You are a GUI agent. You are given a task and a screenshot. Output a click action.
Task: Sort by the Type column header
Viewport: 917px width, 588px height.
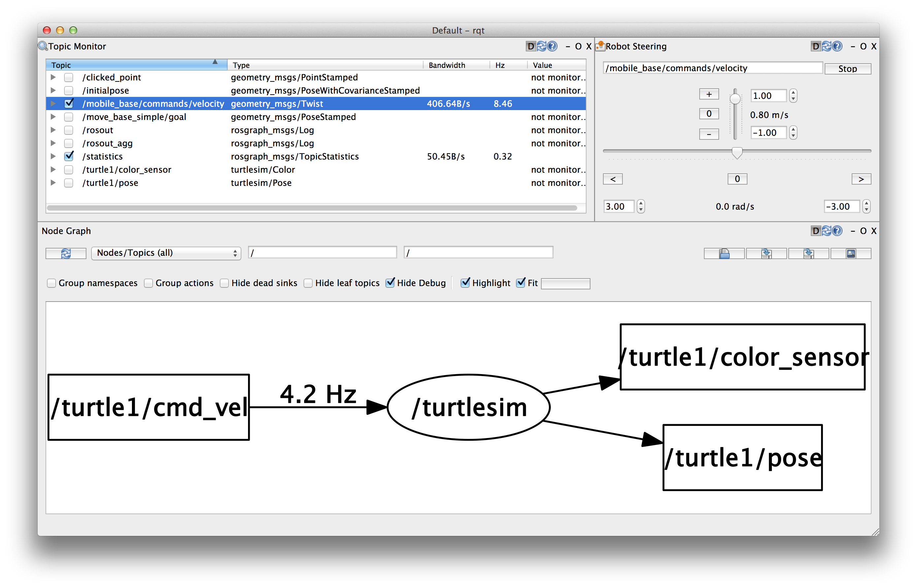325,65
